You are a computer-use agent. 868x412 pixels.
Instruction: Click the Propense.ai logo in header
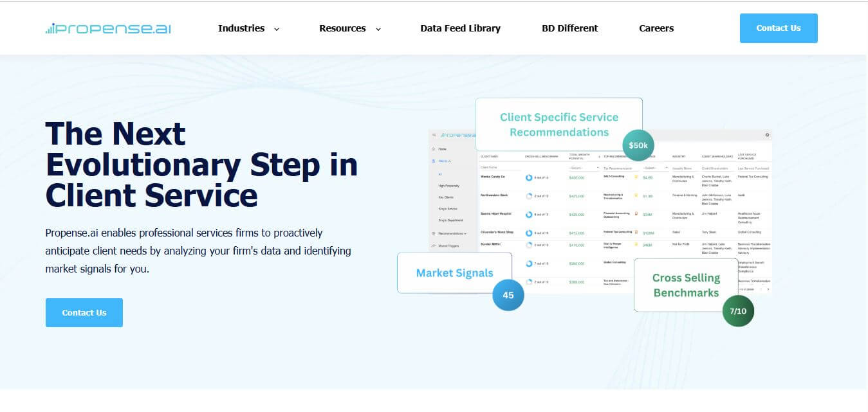(x=108, y=28)
